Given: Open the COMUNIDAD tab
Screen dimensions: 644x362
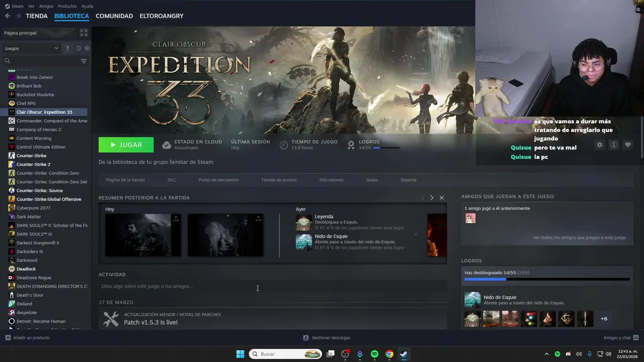Looking at the screenshot, I should [x=114, y=16].
